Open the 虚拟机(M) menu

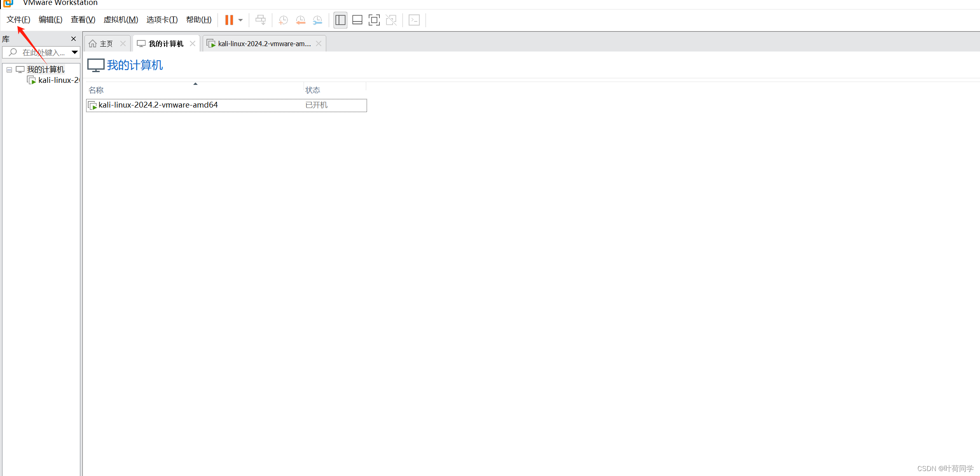click(x=121, y=20)
